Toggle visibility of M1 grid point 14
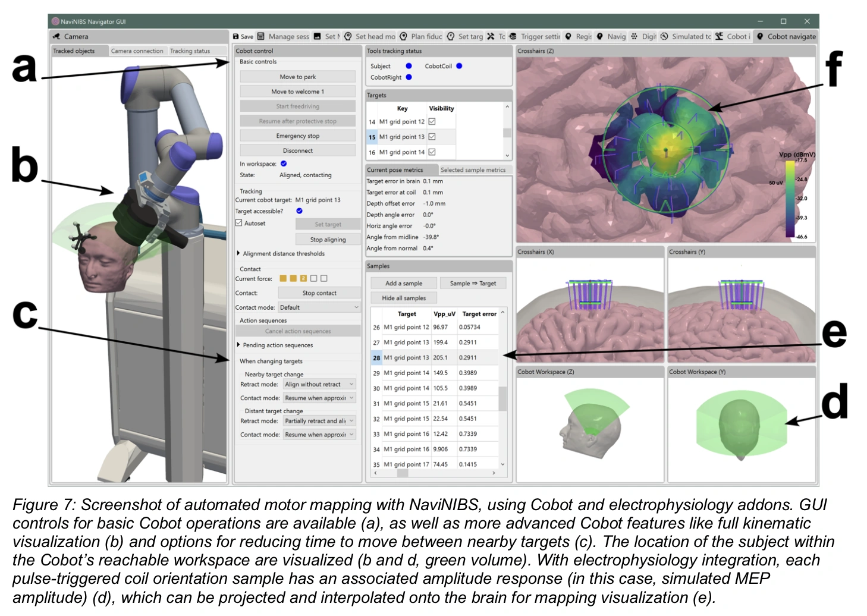Screen dimensions: 867x616 pos(432,152)
